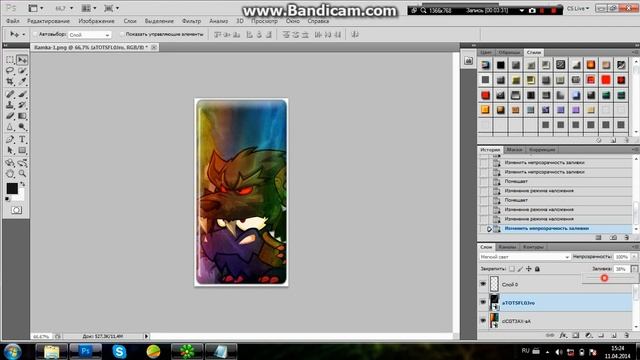Select the Healing Brush tool
This screenshot has height=360, width=640.
10,94
